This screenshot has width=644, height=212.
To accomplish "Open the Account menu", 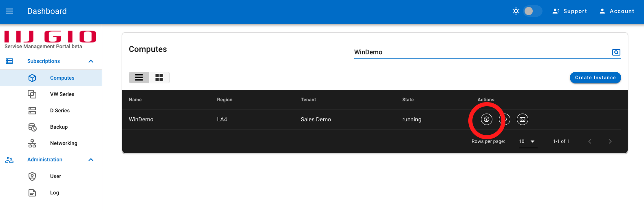I will click(x=617, y=11).
